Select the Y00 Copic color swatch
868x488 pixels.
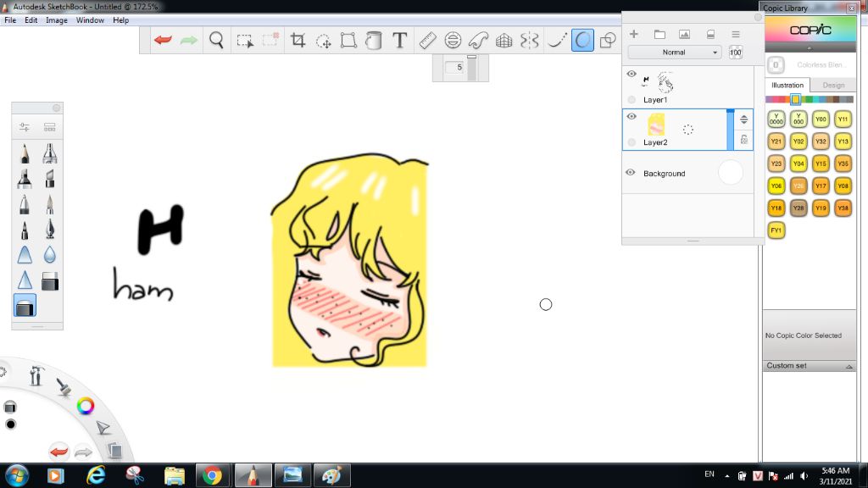[x=821, y=119]
